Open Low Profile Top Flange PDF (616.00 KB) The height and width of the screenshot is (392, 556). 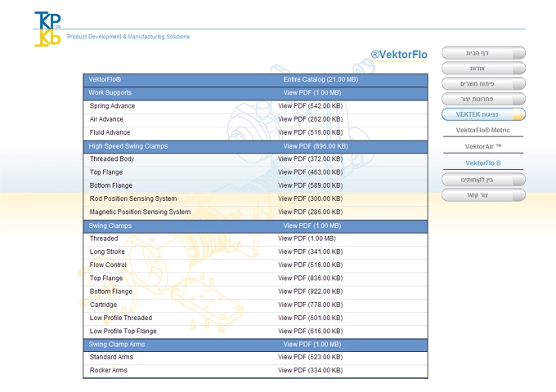[310, 331]
